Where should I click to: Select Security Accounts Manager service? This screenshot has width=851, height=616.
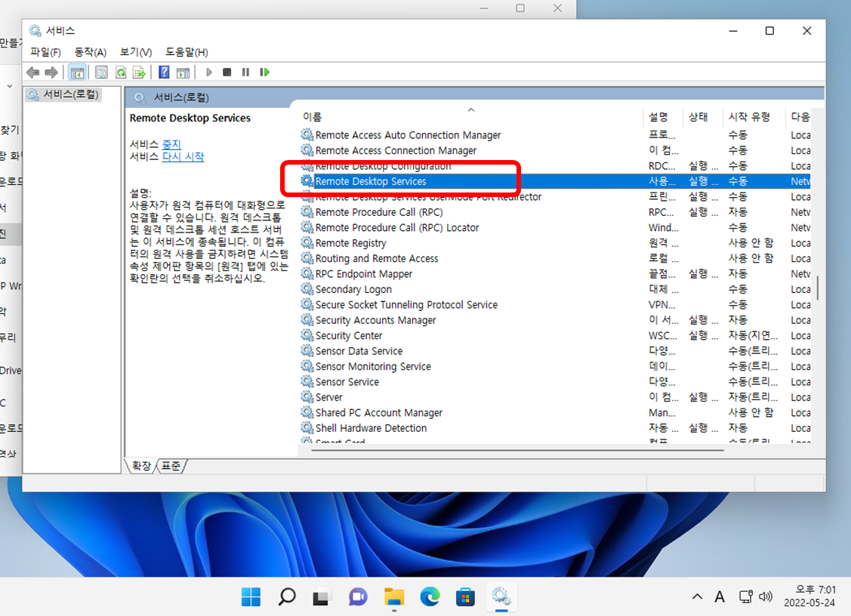[x=375, y=320]
